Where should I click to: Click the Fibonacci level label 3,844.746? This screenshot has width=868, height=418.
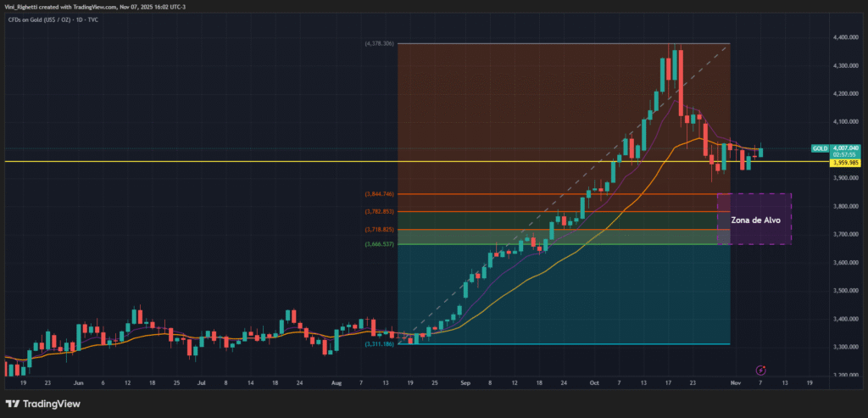tap(379, 194)
